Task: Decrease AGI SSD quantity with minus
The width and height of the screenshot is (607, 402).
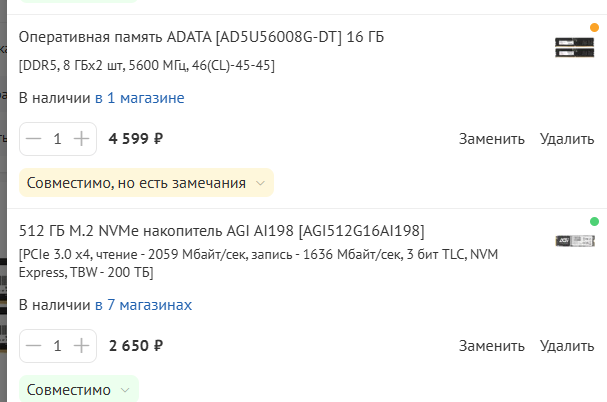Action: point(35,346)
